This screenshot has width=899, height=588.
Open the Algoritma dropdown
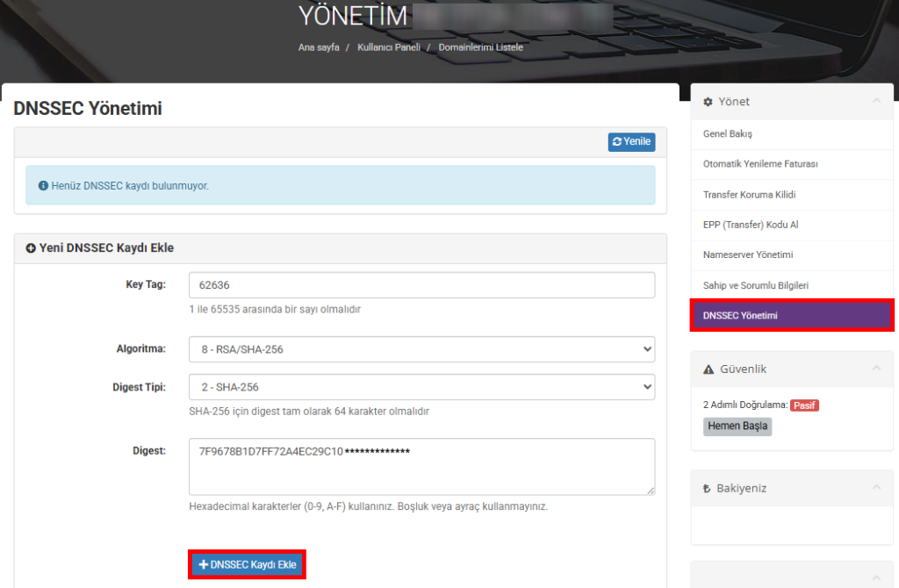point(421,349)
